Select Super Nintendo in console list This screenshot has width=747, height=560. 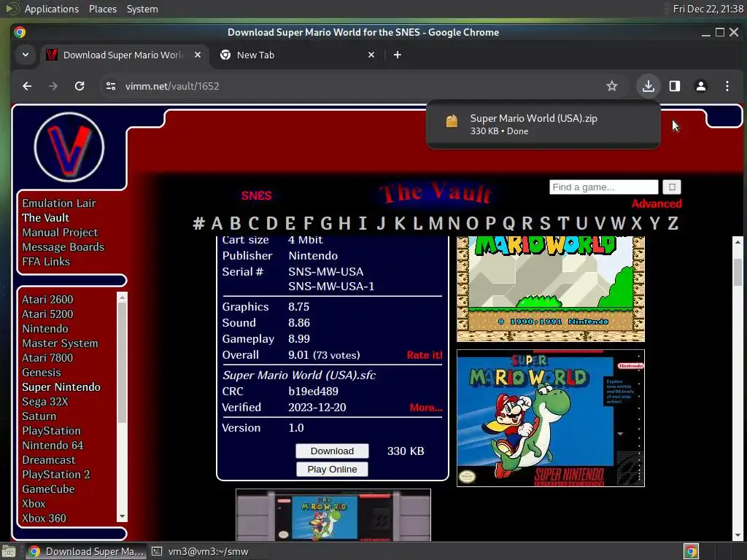tap(61, 387)
